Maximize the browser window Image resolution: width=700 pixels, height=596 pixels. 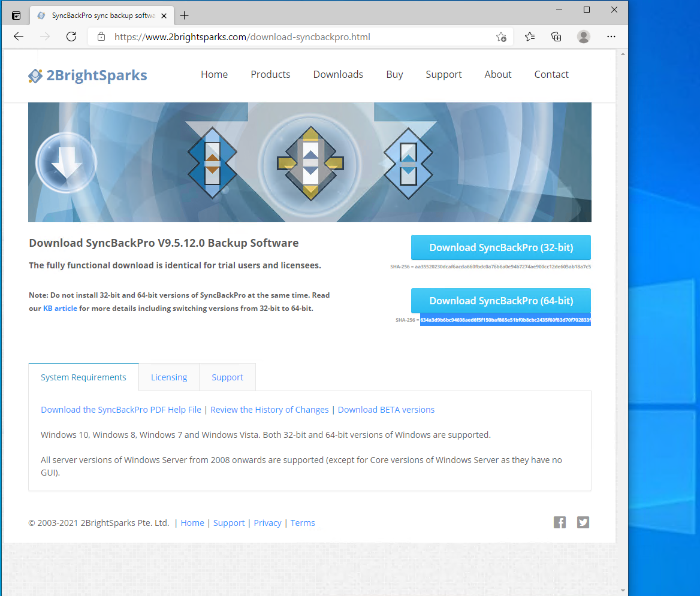tap(587, 10)
